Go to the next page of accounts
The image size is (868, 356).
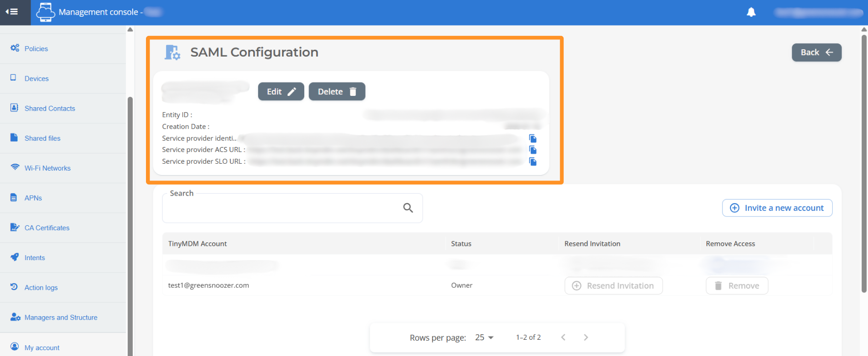(586, 337)
